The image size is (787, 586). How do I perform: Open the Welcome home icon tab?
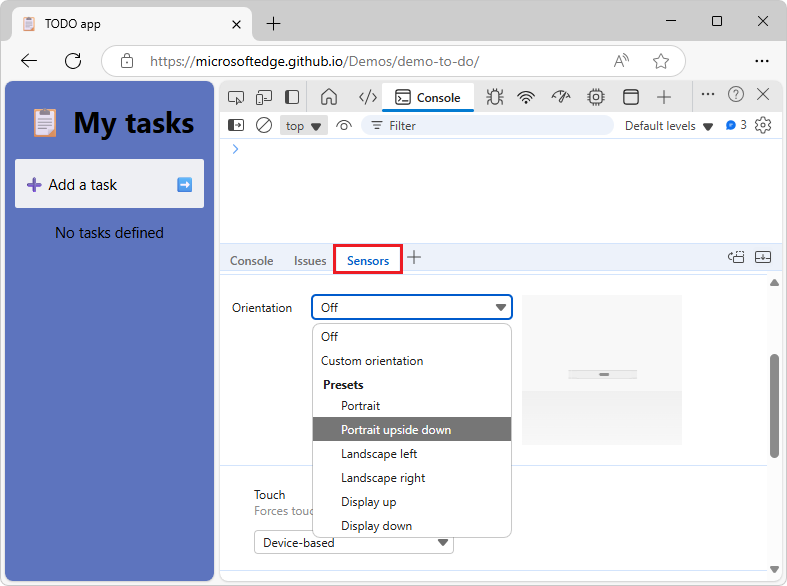pos(329,97)
